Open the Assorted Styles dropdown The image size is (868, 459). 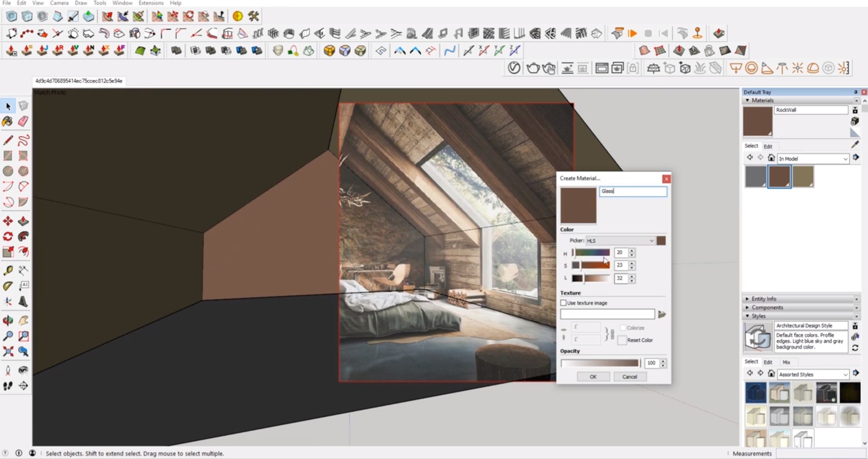813,374
